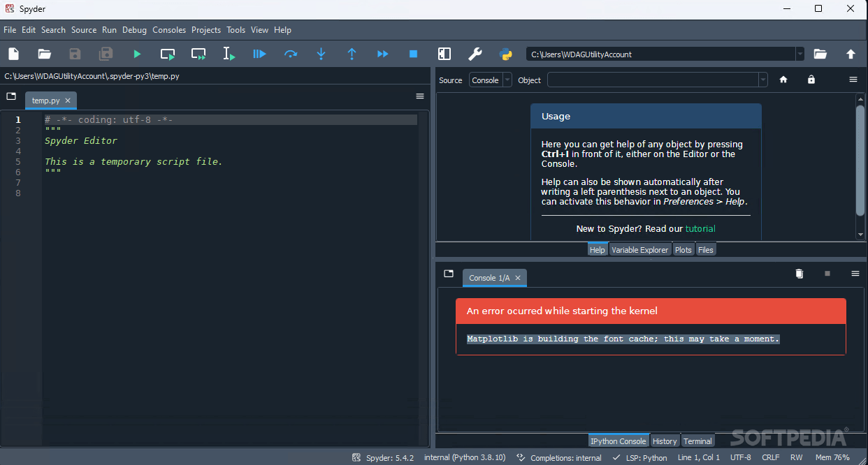868x465 pixels.
Task: Toggle Maximize current pane icon
Action: [444, 54]
